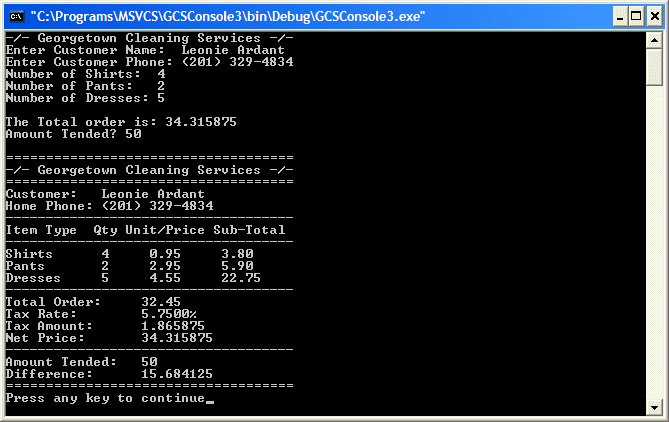669x422 pixels.
Task: Select the Tax Rate 5.7500% text
Action: click(169, 314)
